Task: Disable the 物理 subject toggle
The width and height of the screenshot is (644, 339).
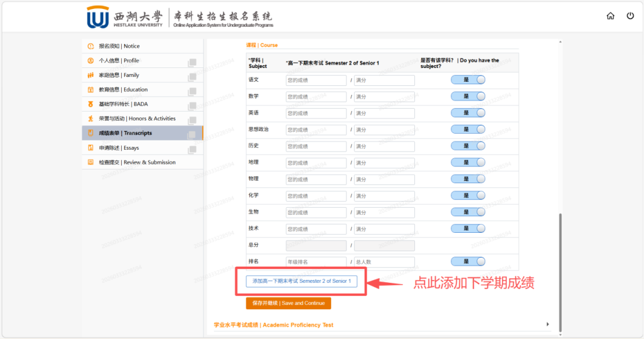Action: (467, 179)
